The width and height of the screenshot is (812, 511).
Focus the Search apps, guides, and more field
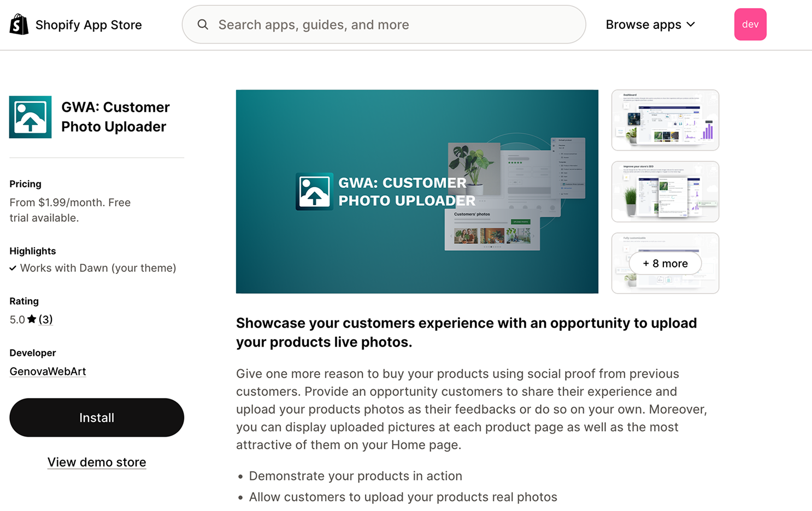[393, 25]
